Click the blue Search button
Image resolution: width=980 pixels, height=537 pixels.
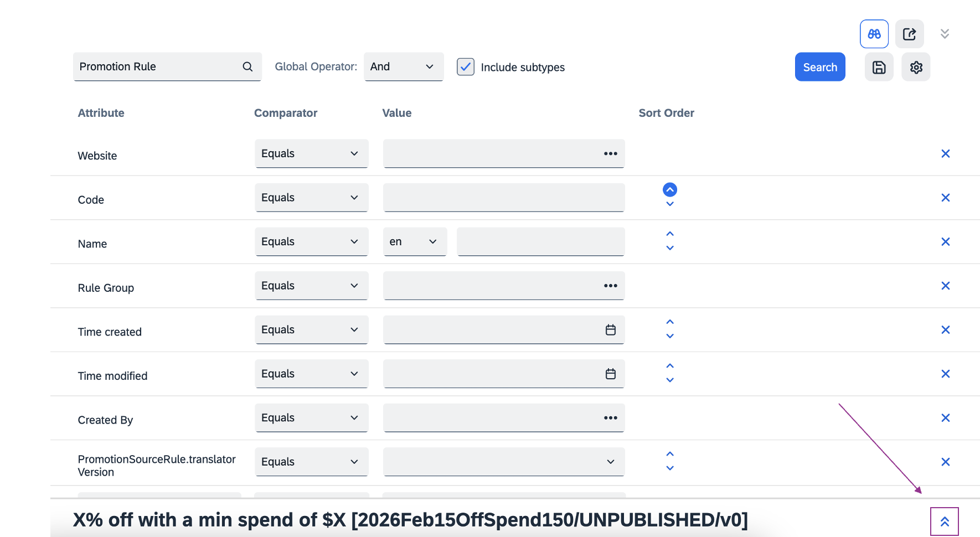pos(819,67)
